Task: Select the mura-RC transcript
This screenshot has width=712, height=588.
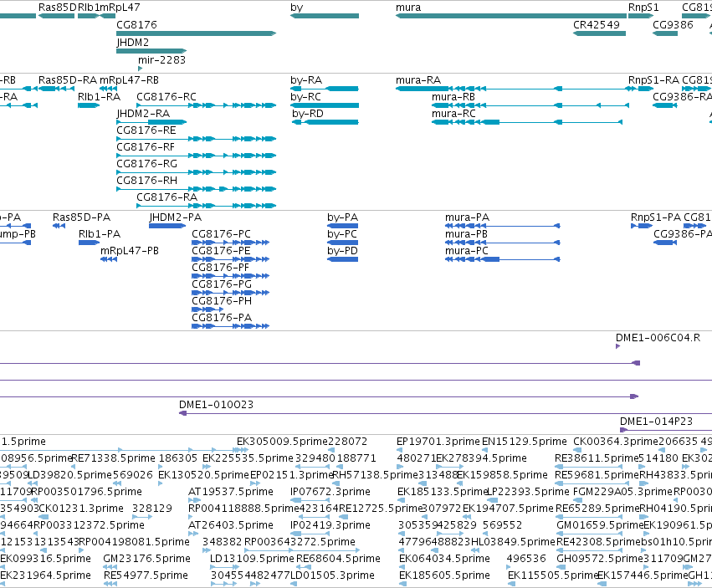Action: click(527, 122)
